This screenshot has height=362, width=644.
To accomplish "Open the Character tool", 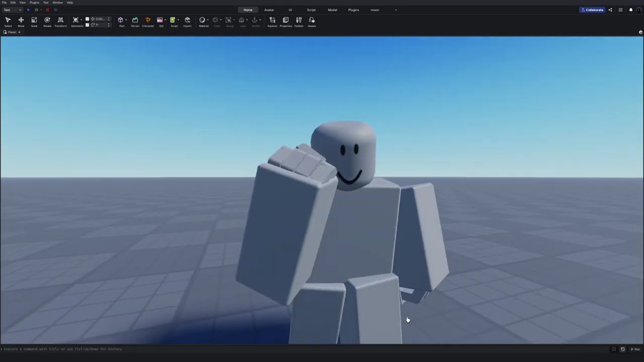I will tap(148, 22).
